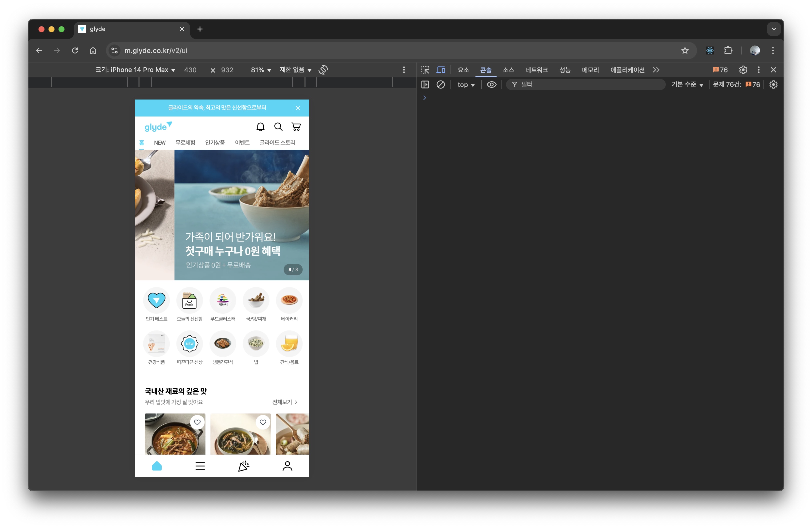Open the Chrome tab search dropdown arrow
Screen dimensions: 812x528
(774, 29)
